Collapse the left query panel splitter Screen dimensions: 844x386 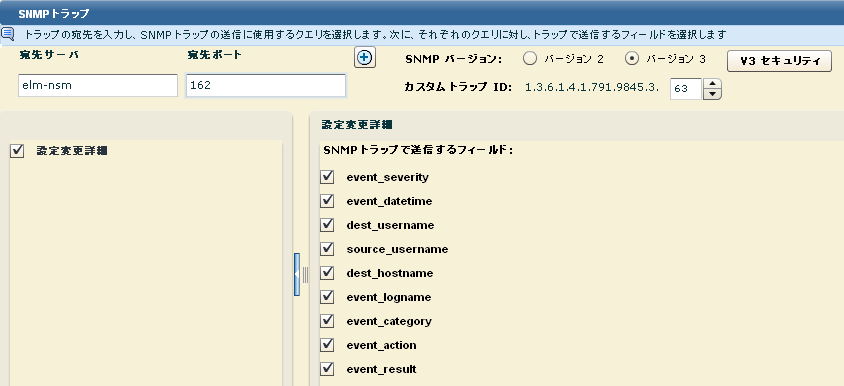(297, 275)
